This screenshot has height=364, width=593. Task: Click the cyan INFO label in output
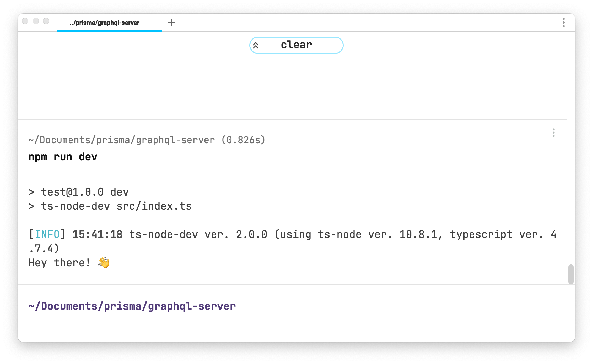click(x=47, y=234)
